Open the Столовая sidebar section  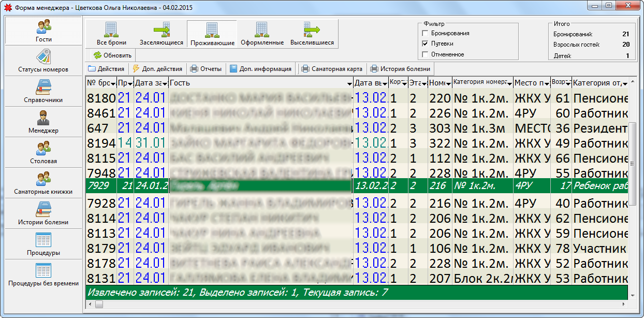pyautogui.click(x=43, y=152)
